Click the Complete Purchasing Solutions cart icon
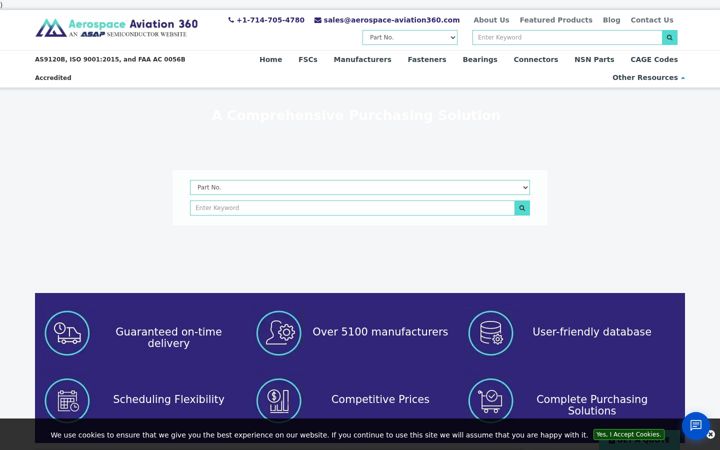The width and height of the screenshot is (720, 450). [x=490, y=400]
